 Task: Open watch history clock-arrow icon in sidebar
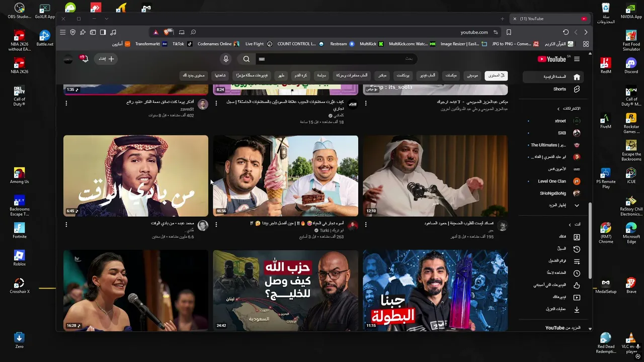click(577, 249)
